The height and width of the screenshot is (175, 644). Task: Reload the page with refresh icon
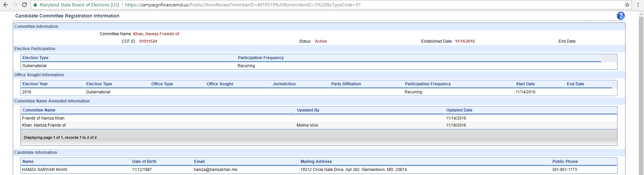pyautogui.click(x=24, y=5)
